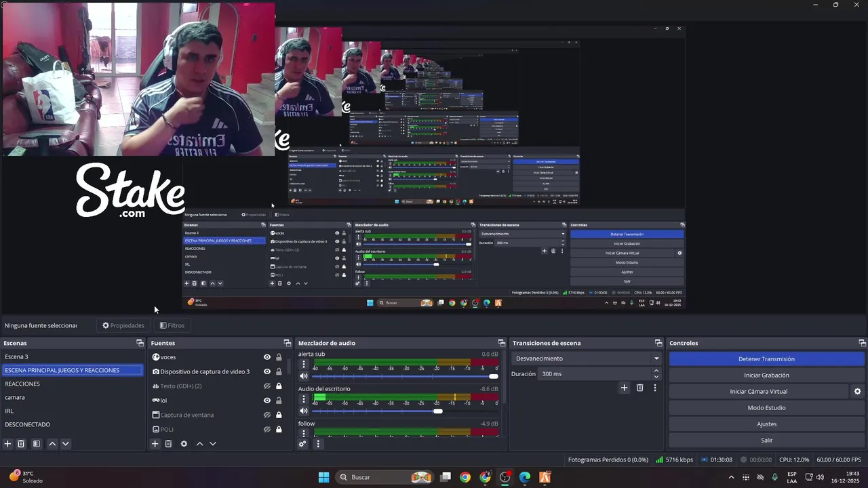Undock the Escenas panel
Viewport: 868px width, 488px height.
(x=140, y=343)
